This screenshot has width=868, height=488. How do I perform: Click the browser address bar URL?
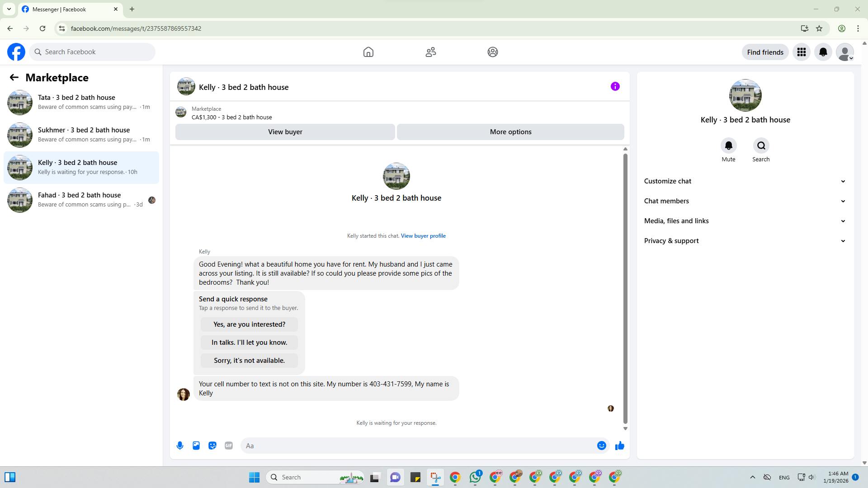coord(136,28)
